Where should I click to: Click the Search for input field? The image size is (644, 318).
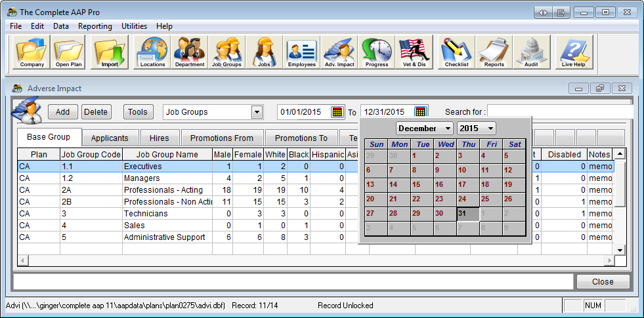(x=561, y=112)
